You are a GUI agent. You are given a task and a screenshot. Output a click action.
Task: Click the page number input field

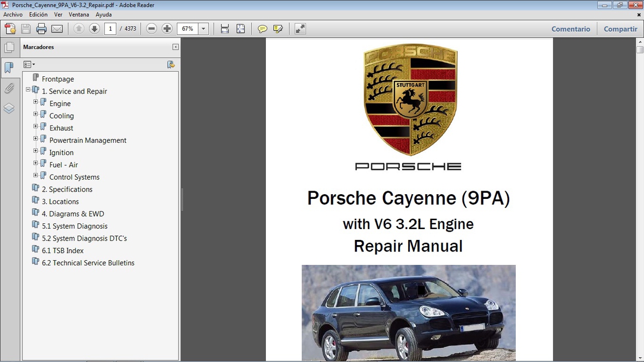click(110, 29)
